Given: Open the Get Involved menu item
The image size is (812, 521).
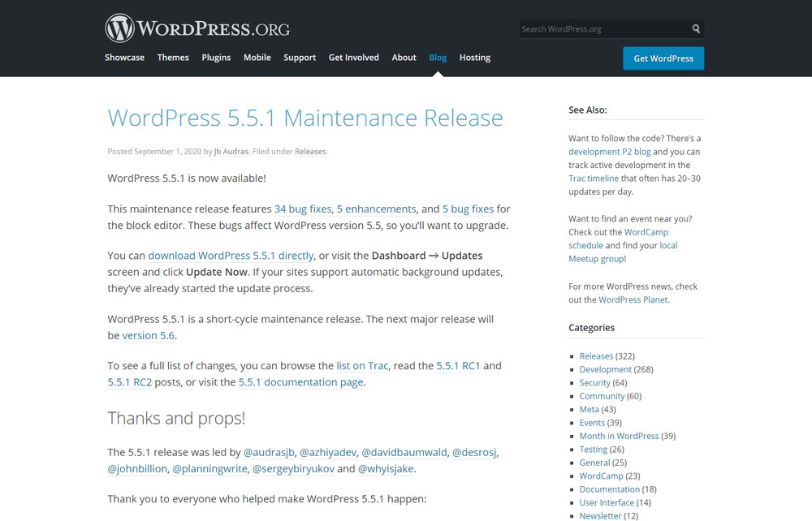Looking at the screenshot, I should click(354, 58).
